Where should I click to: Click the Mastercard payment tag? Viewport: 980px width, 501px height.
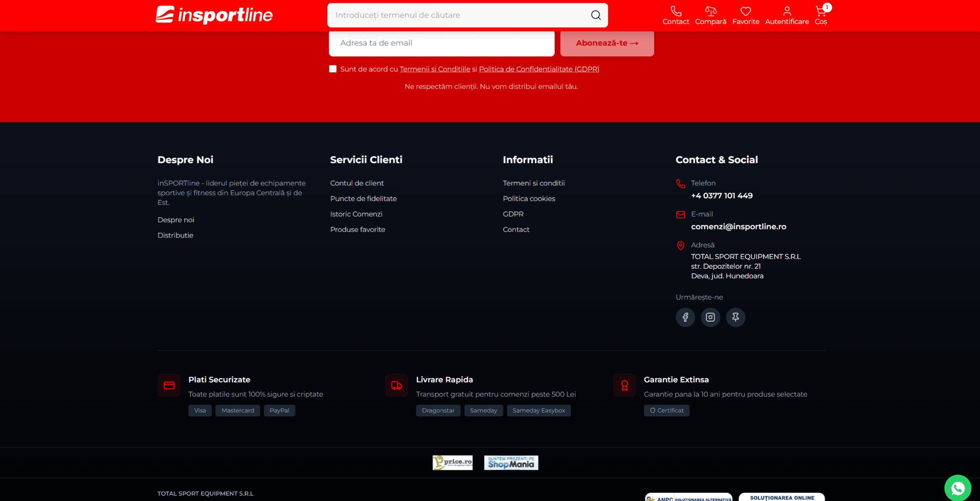pos(238,411)
